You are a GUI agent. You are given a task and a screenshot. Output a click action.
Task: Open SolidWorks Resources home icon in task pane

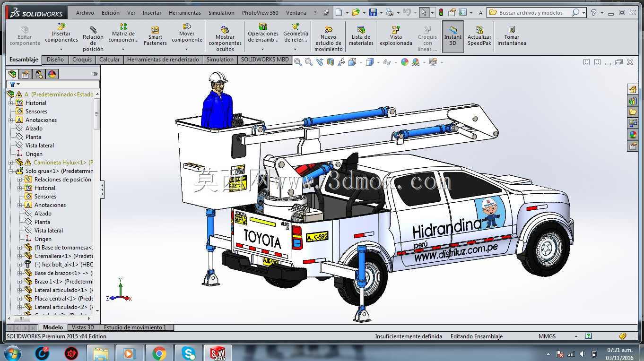tap(633, 90)
